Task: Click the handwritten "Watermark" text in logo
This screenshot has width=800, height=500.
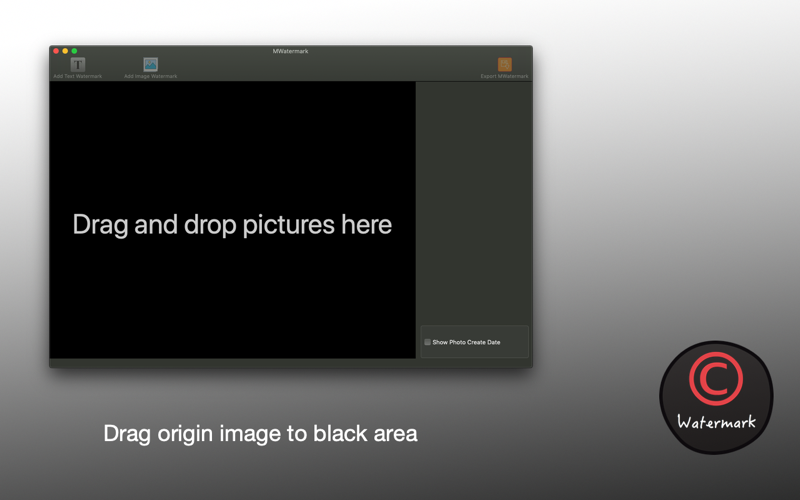Action: click(716, 422)
